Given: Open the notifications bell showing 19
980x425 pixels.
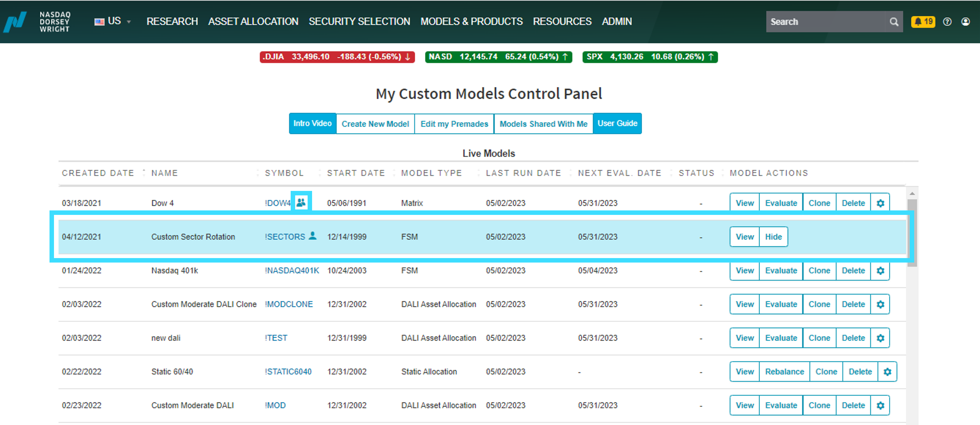Looking at the screenshot, I should [923, 22].
